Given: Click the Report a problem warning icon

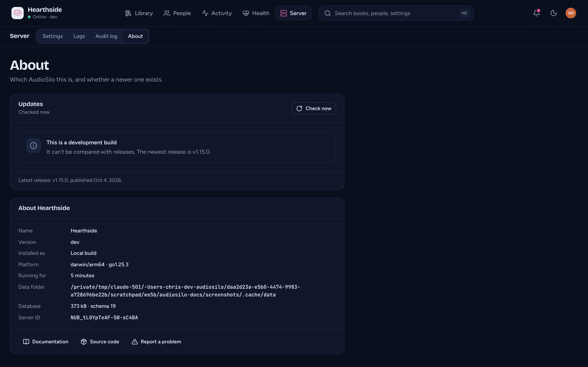Looking at the screenshot, I should click(x=135, y=342).
